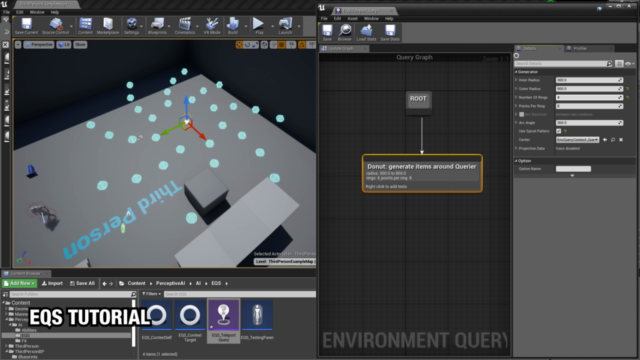Open the Blueprints toolbar icon
640x360 pixels.
coord(157,26)
